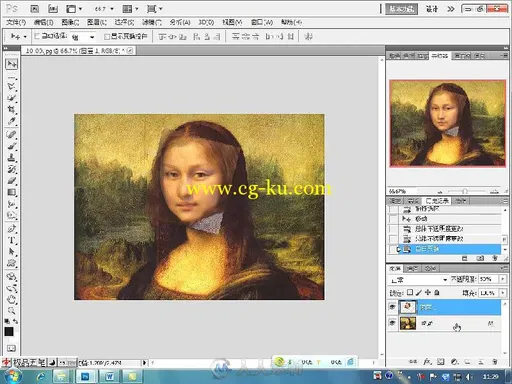Screen dimensions: 512x384
Task: Swap foreground and background colors
Action: pos(15,321)
